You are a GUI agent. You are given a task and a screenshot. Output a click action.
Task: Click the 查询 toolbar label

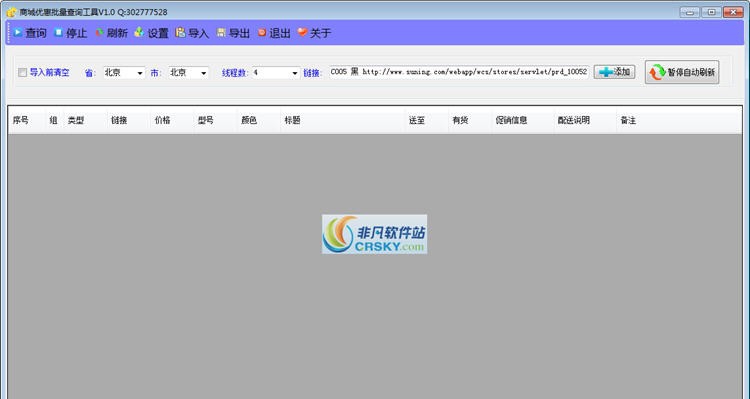[36, 33]
